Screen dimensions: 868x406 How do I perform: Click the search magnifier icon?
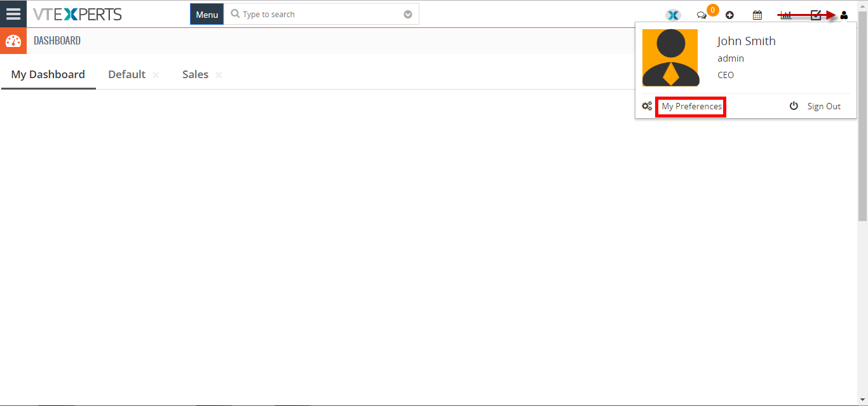[235, 14]
